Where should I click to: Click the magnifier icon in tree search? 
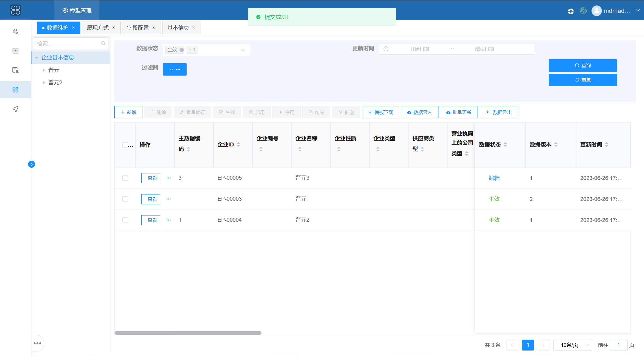point(103,43)
